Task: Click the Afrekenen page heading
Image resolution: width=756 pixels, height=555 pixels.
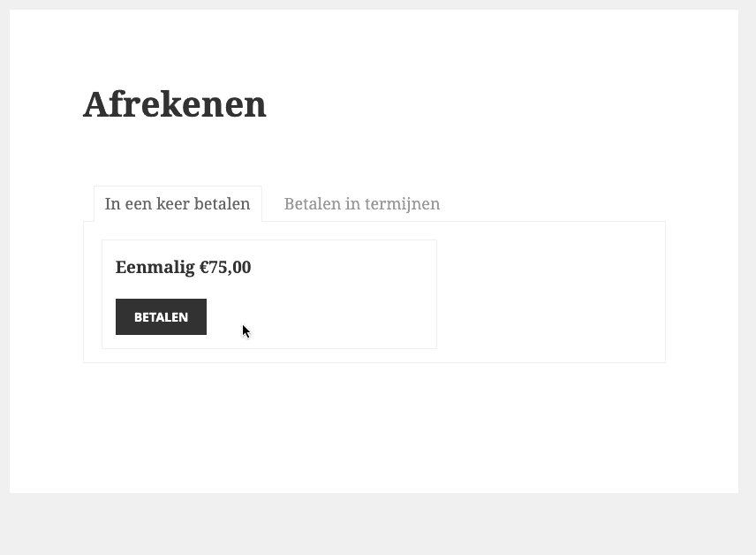Action: pyautogui.click(x=175, y=104)
